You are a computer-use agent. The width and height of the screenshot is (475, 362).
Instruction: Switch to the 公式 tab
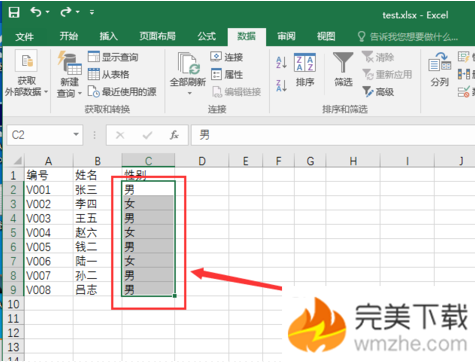(x=207, y=36)
